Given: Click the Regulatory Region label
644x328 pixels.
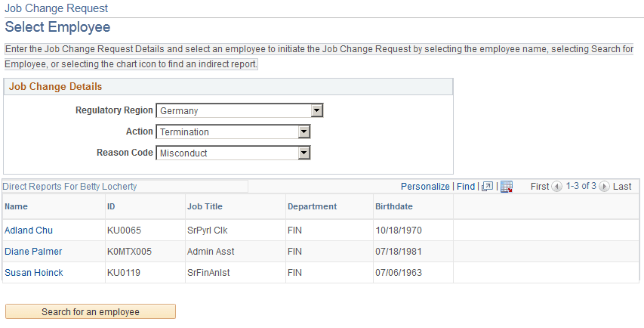Looking at the screenshot, I should click(x=114, y=110).
